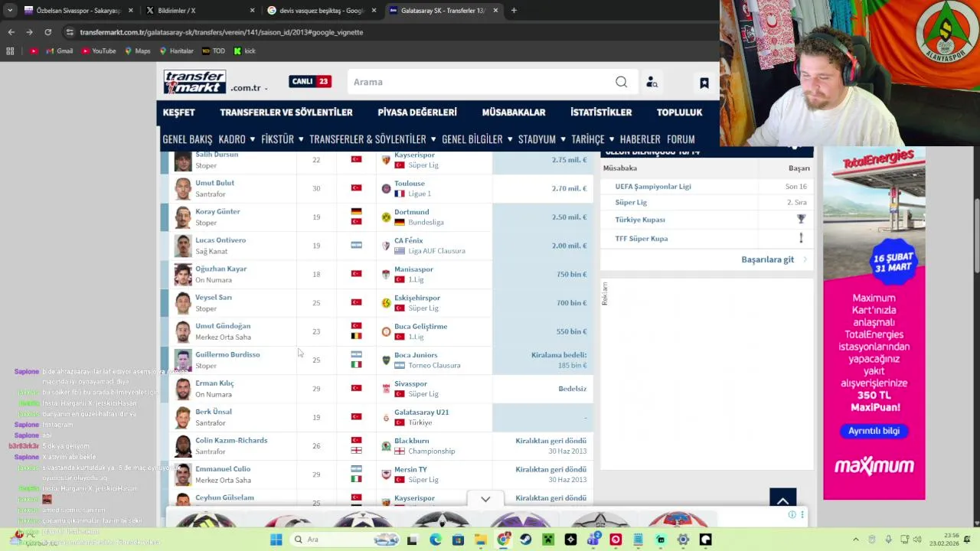Open the FORUM club tab
980x551 pixels.
(681, 139)
